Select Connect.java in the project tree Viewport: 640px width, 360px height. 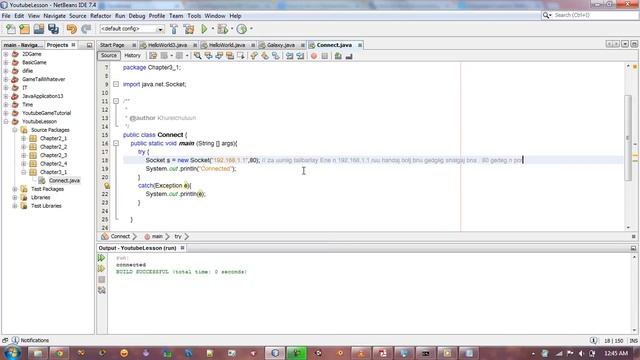[x=64, y=180]
